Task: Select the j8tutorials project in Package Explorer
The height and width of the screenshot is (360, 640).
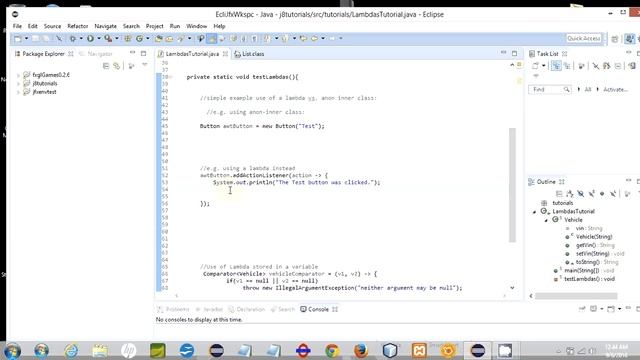Action: (45, 84)
